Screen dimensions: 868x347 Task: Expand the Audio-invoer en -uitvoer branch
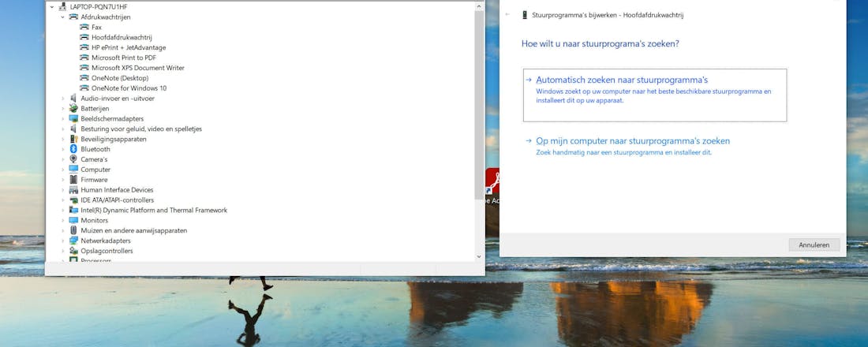(62, 99)
